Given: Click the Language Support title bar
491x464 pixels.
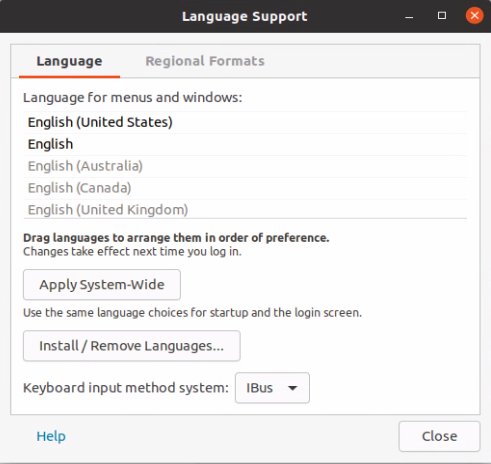Looking at the screenshot, I should pos(245,16).
